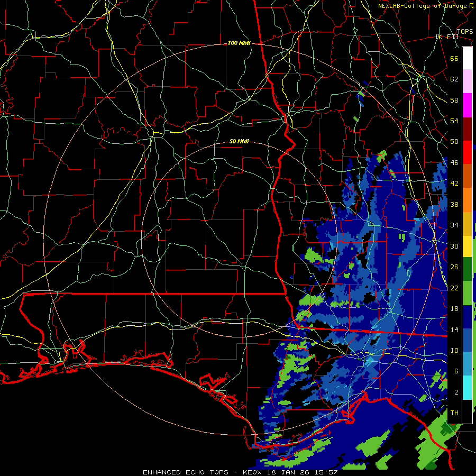This screenshot has height=476, width=476.
Task: Select the 38 legend tick label
Action: (454, 205)
